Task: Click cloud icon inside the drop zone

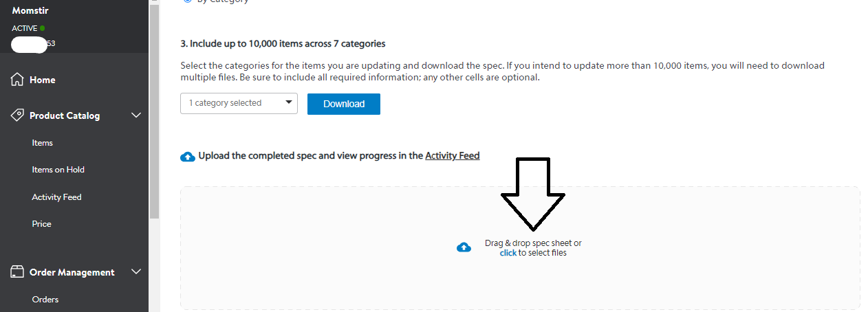Action: 464,247
